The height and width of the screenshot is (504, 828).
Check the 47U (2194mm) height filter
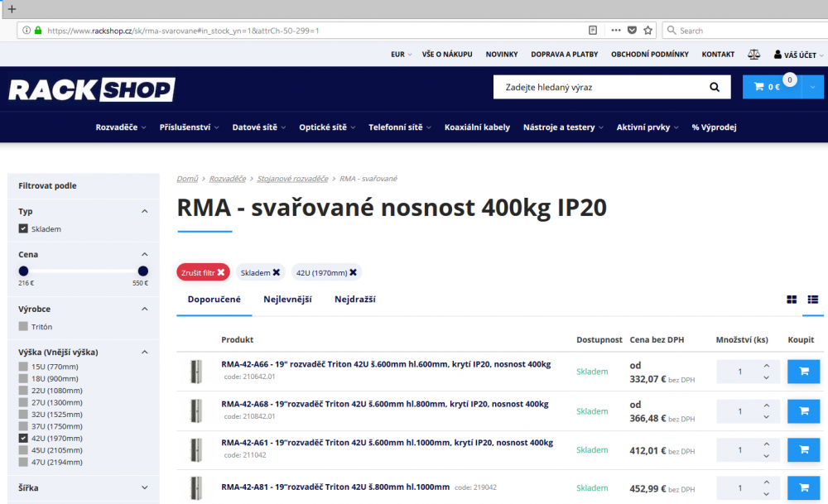click(23, 462)
